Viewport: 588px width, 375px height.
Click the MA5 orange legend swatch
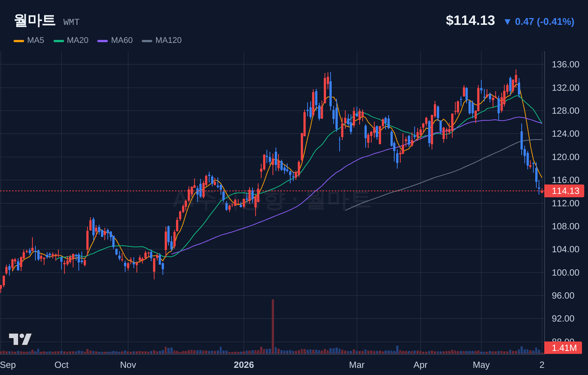click(x=19, y=41)
